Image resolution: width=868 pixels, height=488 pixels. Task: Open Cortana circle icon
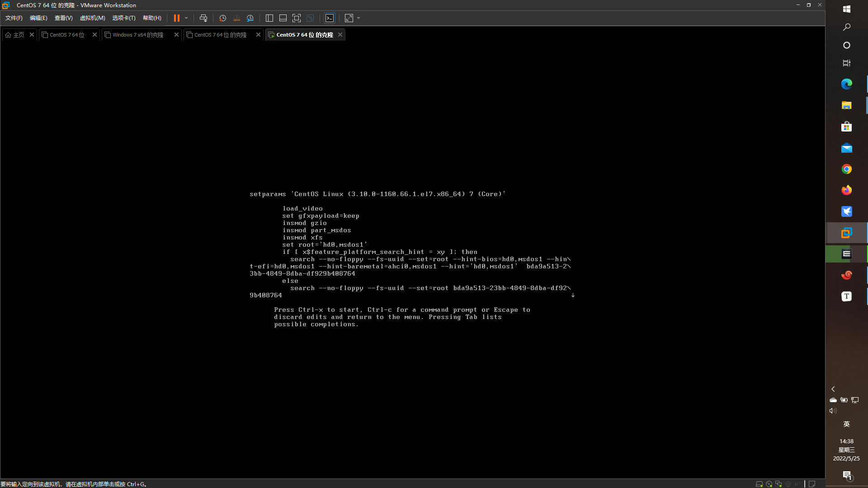(x=847, y=45)
